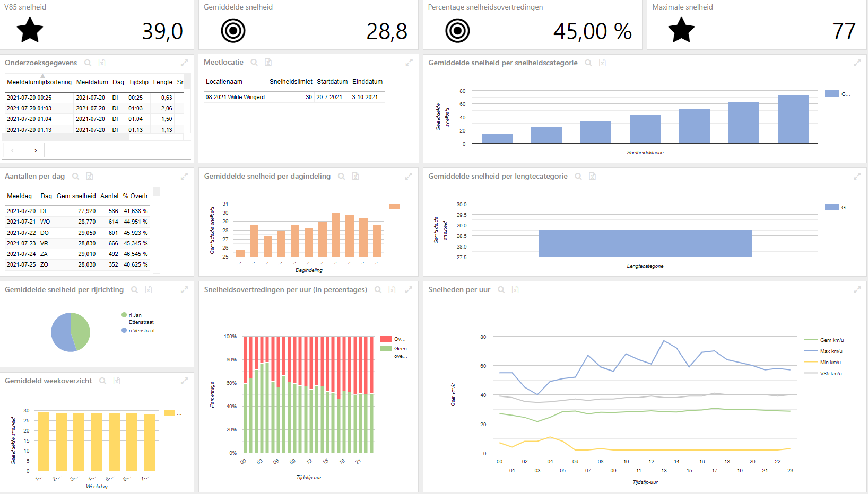The width and height of the screenshot is (868, 494).
Task: Select the 2021-07-22 DO table row
Action: pyautogui.click(x=77, y=233)
